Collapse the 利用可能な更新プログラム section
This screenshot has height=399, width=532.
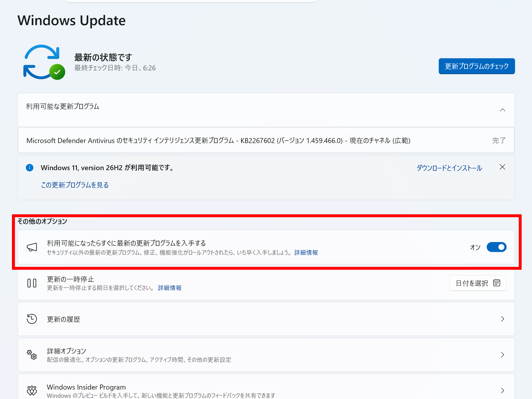click(x=503, y=110)
